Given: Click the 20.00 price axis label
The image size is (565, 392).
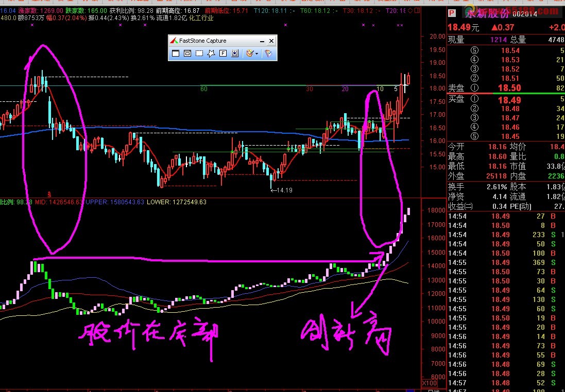Looking at the screenshot, I should tap(437, 36).
